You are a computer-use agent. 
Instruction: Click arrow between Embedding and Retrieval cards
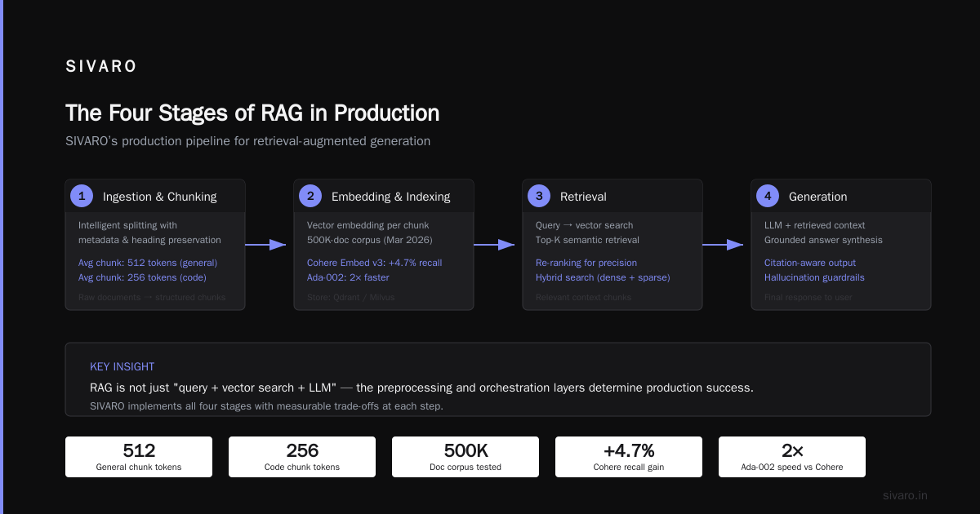click(495, 244)
